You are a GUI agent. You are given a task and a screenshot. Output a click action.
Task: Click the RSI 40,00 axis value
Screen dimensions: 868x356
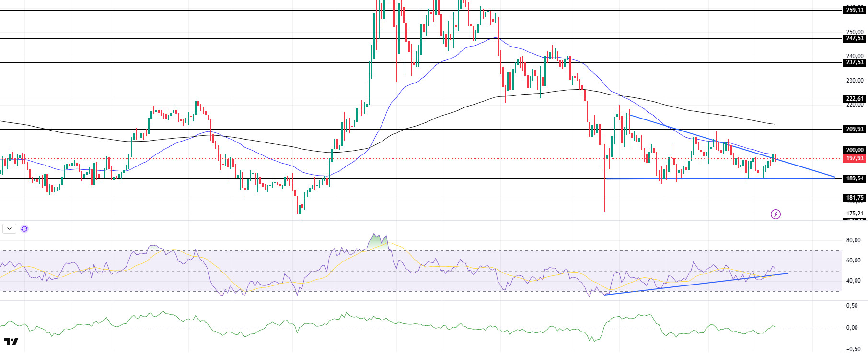coord(853,281)
